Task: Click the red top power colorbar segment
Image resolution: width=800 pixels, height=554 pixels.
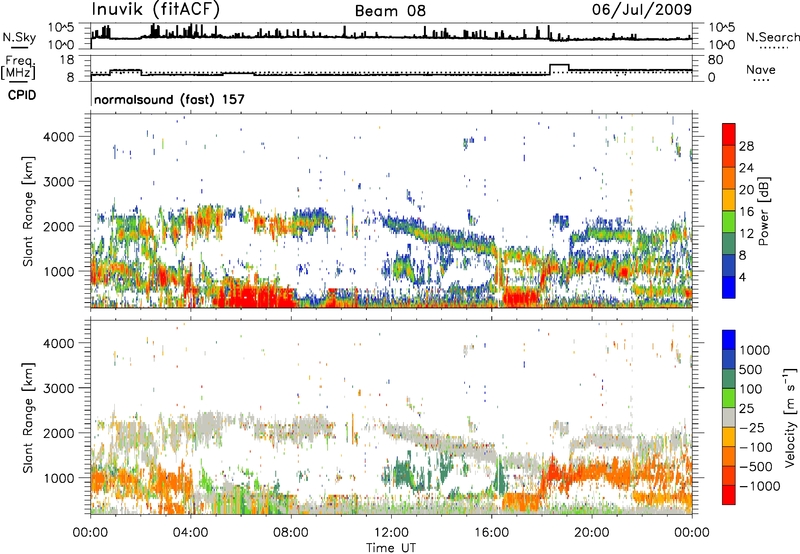Action: coord(729,134)
